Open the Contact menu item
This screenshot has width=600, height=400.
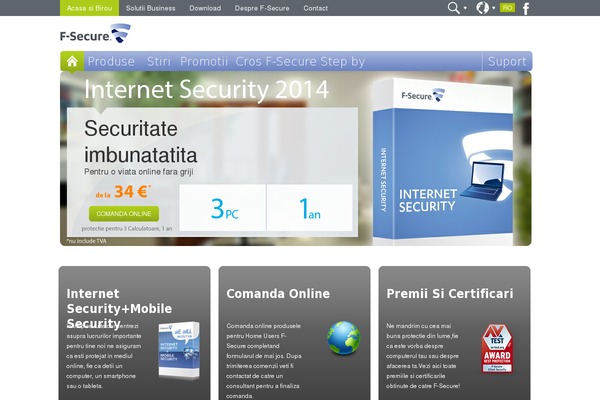click(x=316, y=8)
